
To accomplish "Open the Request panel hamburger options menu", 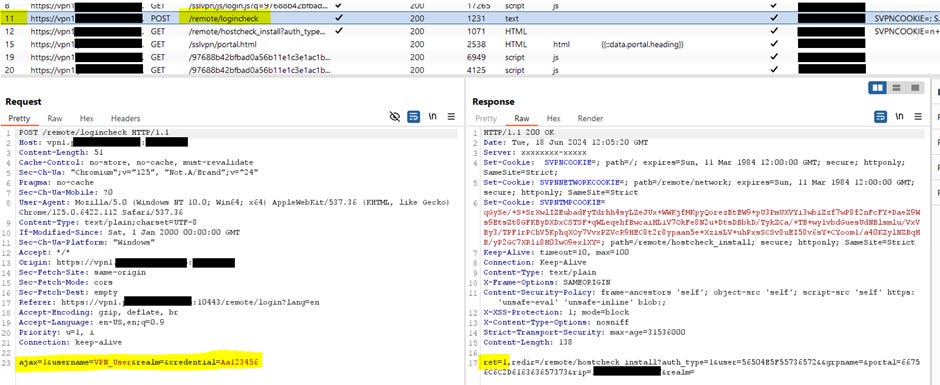I will [x=451, y=117].
